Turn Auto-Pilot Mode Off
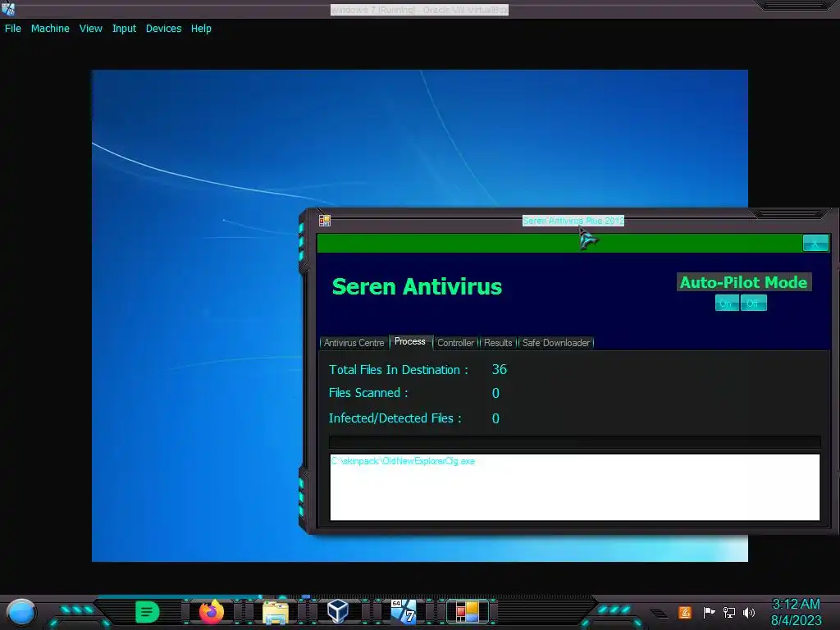This screenshot has height=630, width=840. 753,304
